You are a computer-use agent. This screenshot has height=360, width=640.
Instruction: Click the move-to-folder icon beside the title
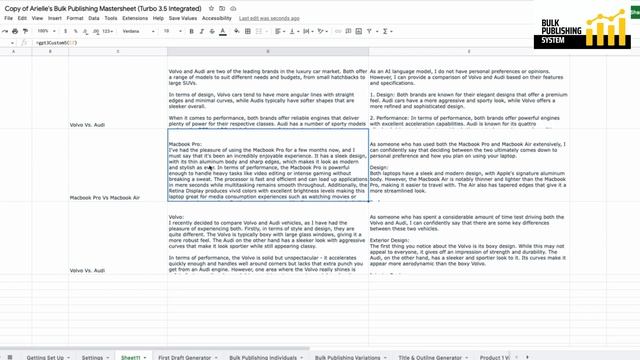pos(222,8)
